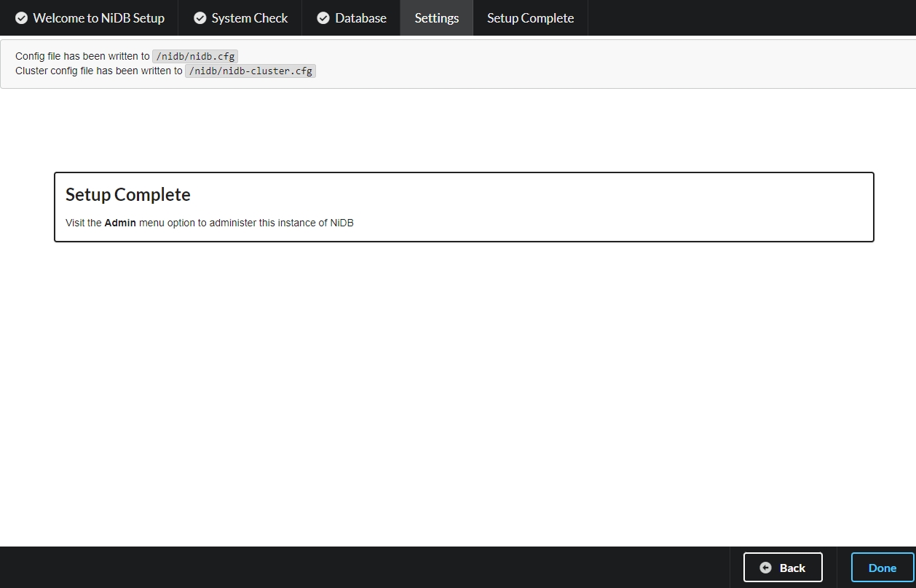Click the System Check checkmark icon
Screen dimensions: 916x588
(x=200, y=18)
